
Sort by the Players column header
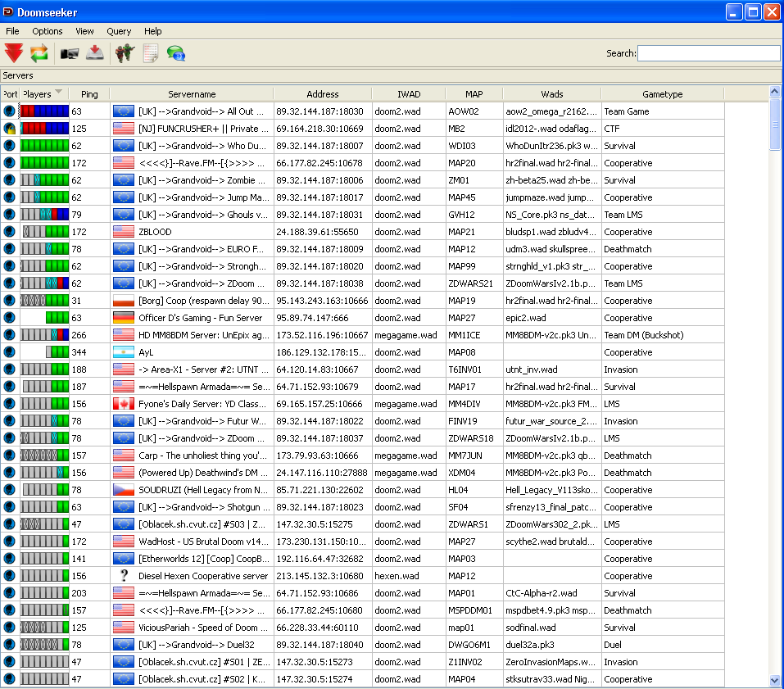38,94
